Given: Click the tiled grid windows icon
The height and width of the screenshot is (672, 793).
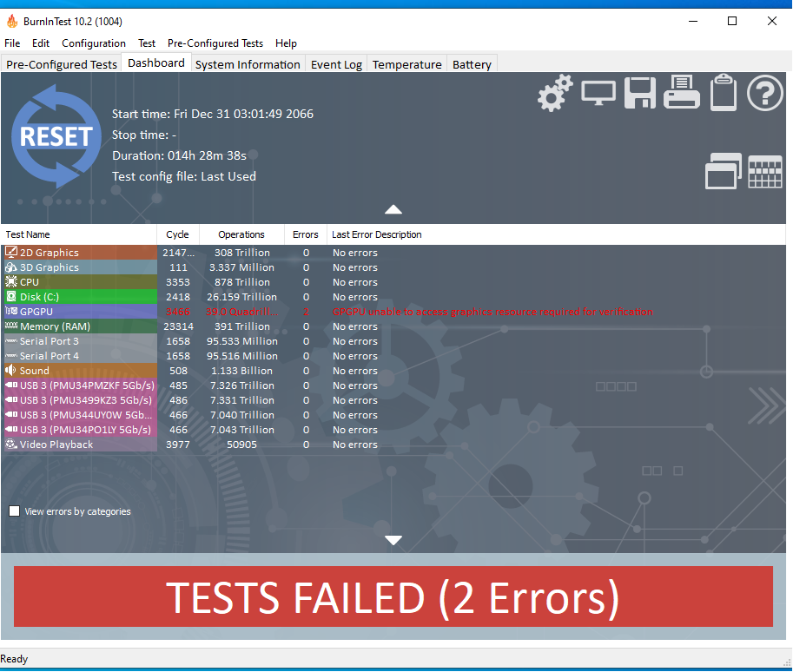Looking at the screenshot, I should coord(764,172).
